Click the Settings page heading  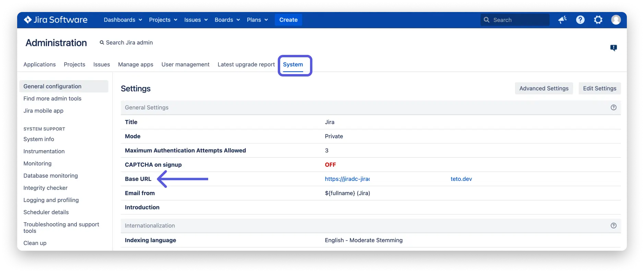point(135,89)
